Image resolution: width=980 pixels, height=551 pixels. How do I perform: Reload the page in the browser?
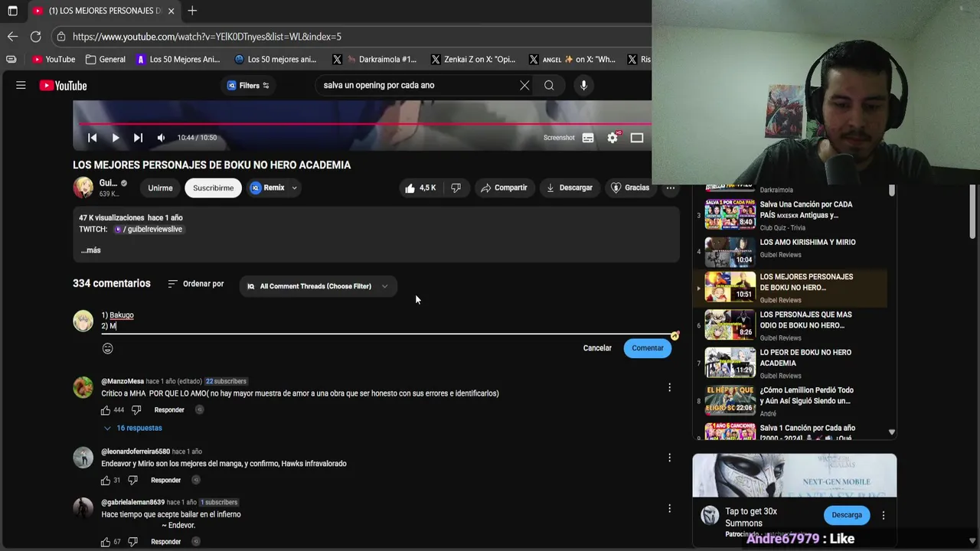35,36
